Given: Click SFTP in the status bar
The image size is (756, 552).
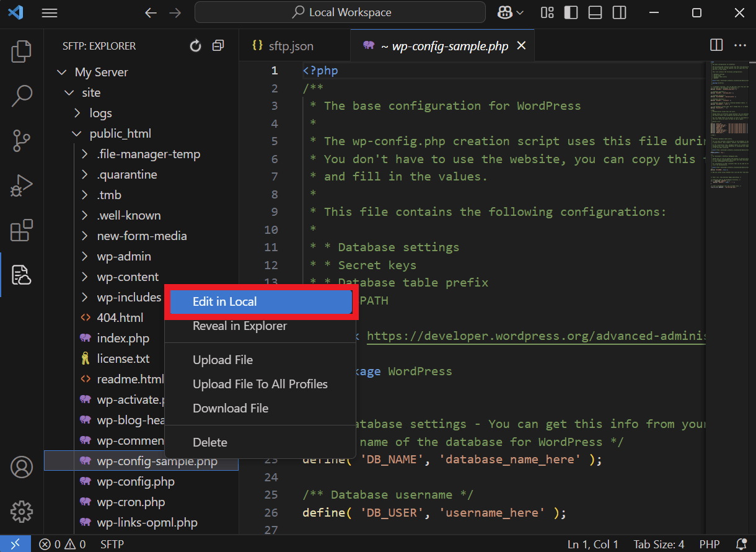Looking at the screenshot, I should pos(112,544).
